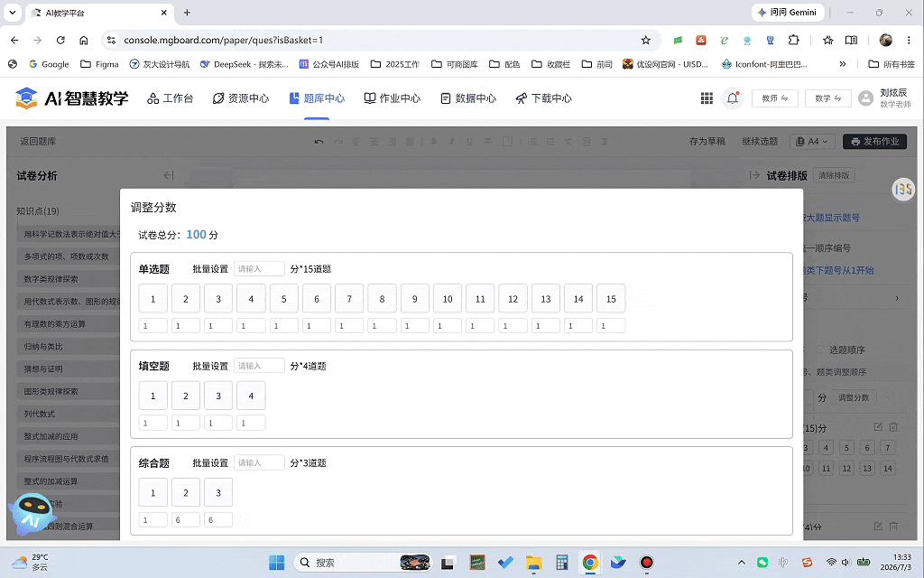Open the Chrome three-dot menu
This screenshot has width=924, height=578.
point(909,40)
